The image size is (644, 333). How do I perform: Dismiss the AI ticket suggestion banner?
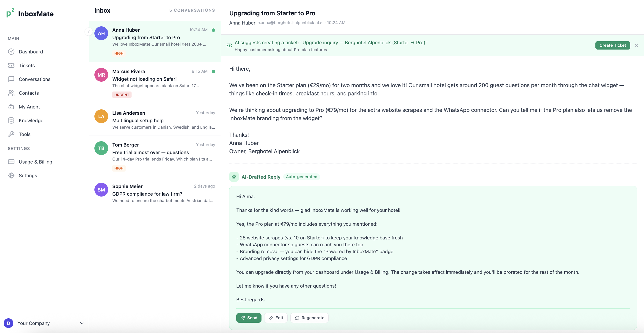coord(636,45)
